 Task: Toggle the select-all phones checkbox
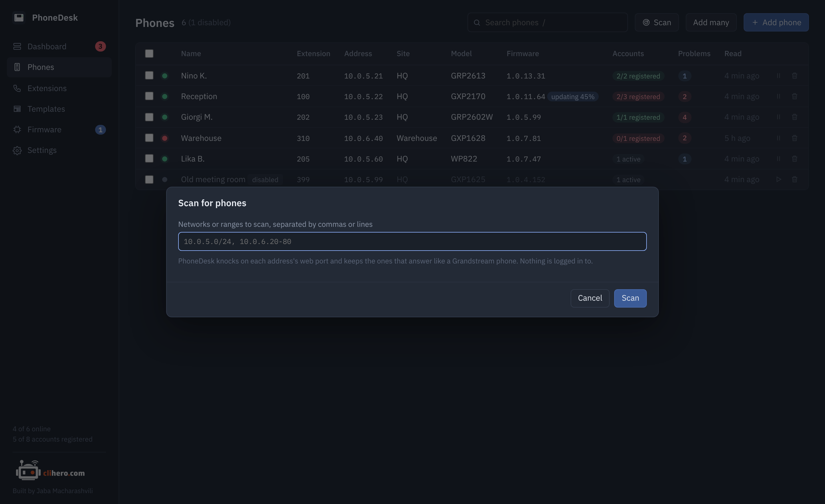pos(149,54)
